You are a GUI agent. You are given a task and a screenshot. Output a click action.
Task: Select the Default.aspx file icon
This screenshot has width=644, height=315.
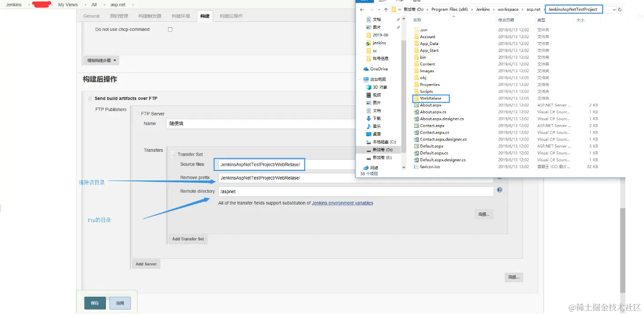[416, 146]
